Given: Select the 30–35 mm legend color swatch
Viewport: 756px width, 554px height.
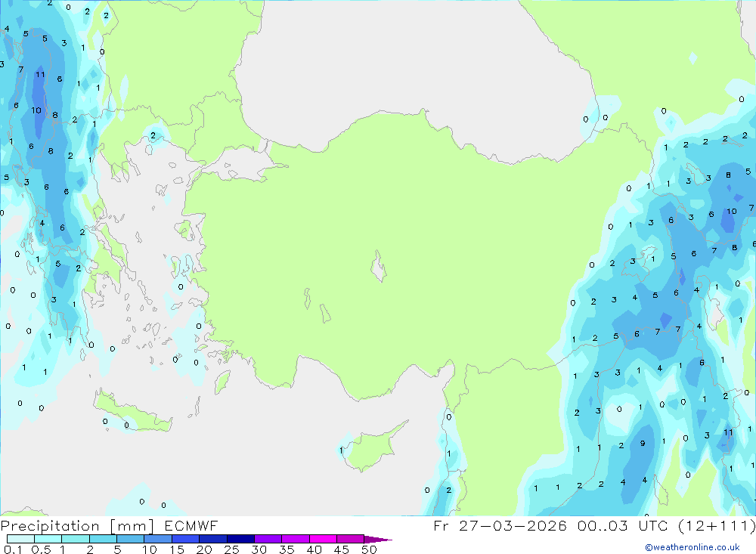Looking at the screenshot, I should [x=268, y=539].
